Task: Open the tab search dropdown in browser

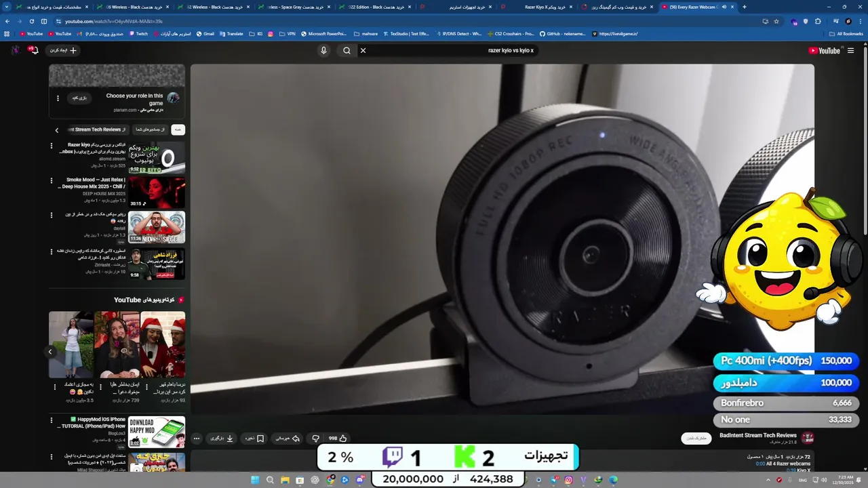Action: tap(7, 7)
